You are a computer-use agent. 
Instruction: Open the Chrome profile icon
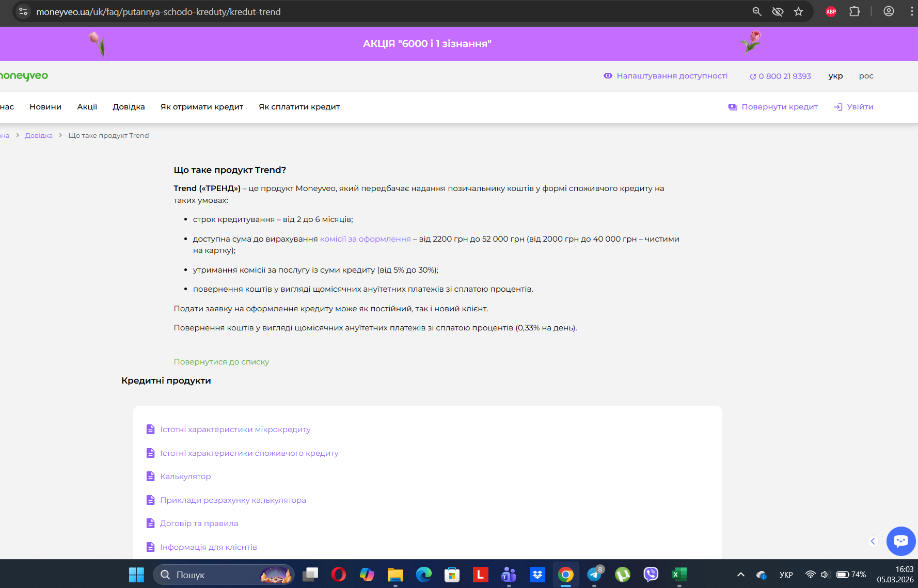(x=889, y=11)
